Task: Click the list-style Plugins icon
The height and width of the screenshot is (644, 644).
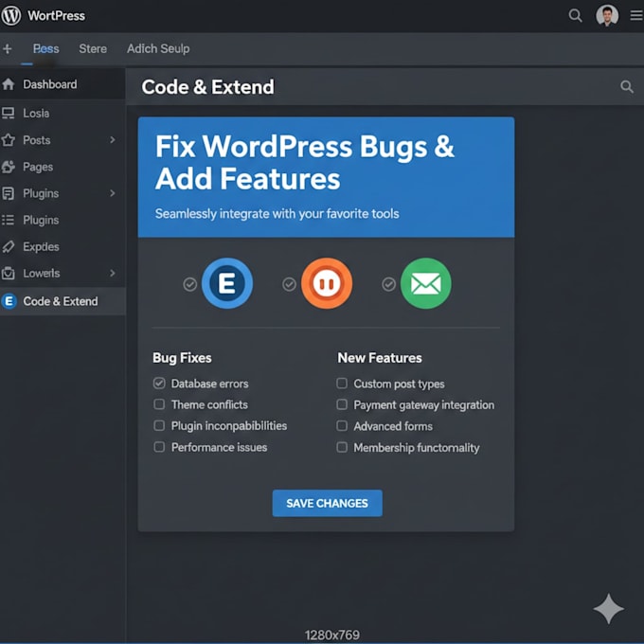Action: click(8, 220)
